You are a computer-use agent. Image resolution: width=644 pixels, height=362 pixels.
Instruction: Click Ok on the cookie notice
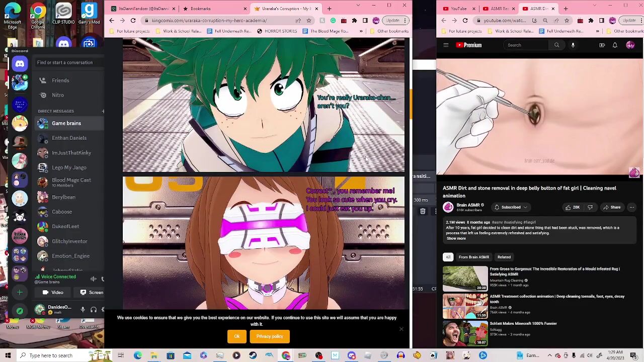point(236,336)
